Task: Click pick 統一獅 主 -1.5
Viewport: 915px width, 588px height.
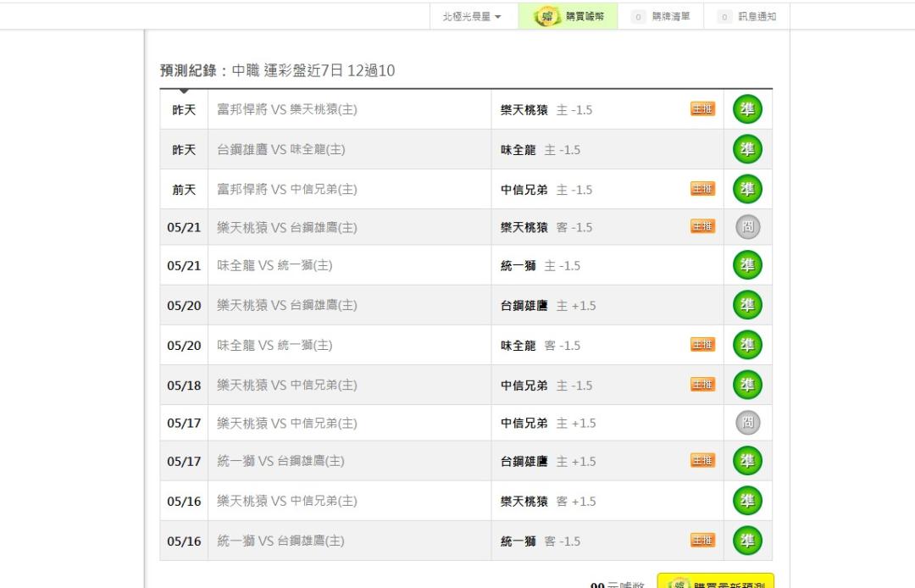Action: tap(541, 265)
